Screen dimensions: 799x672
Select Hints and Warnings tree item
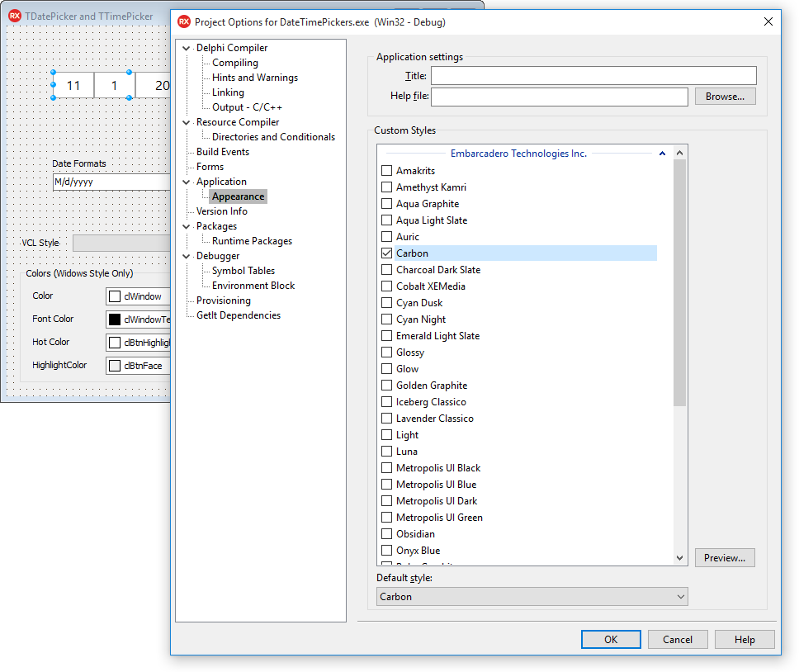[255, 78]
